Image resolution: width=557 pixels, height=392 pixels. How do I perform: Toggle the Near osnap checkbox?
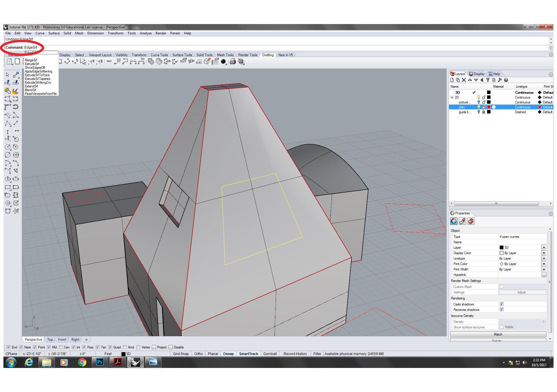click(21, 347)
